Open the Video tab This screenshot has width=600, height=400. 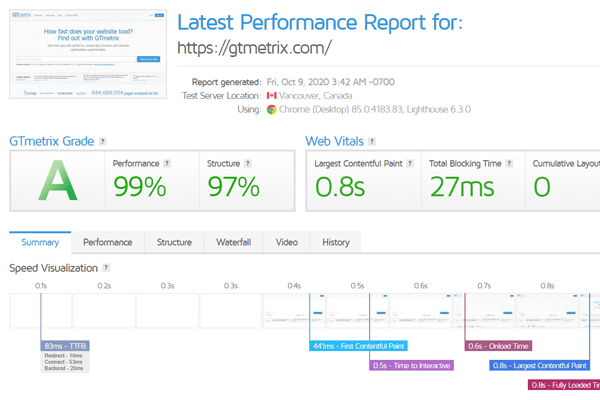[286, 242]
